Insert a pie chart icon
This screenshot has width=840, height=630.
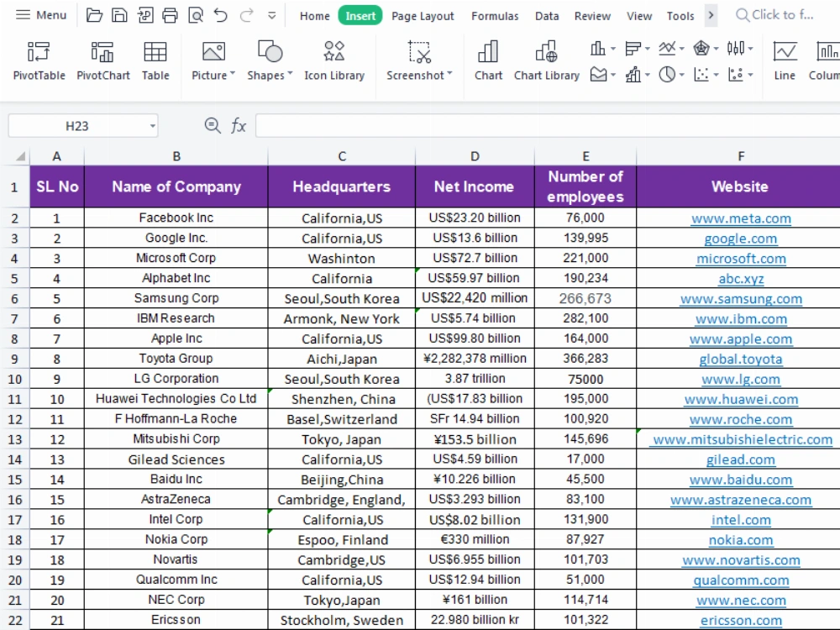tap(667, 75)
